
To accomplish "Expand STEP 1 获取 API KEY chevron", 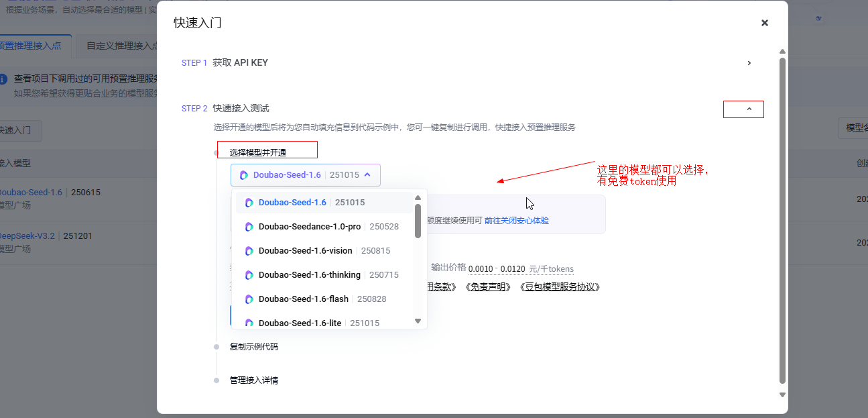I will point(749,63).
